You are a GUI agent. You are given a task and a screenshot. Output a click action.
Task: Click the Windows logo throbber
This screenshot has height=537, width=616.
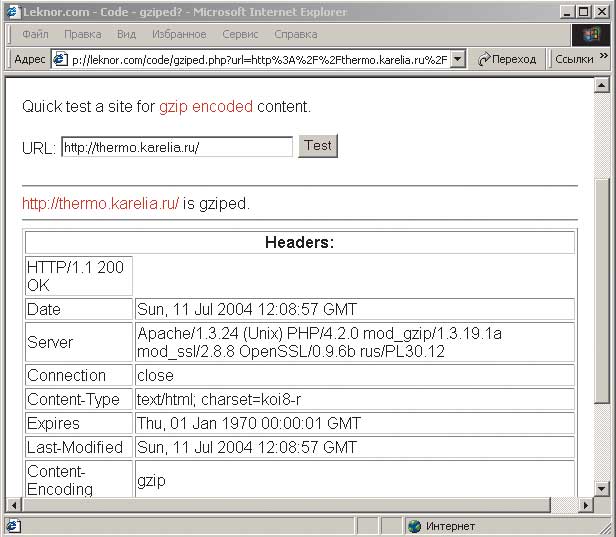pyautogui.click(x=591, y=35)
